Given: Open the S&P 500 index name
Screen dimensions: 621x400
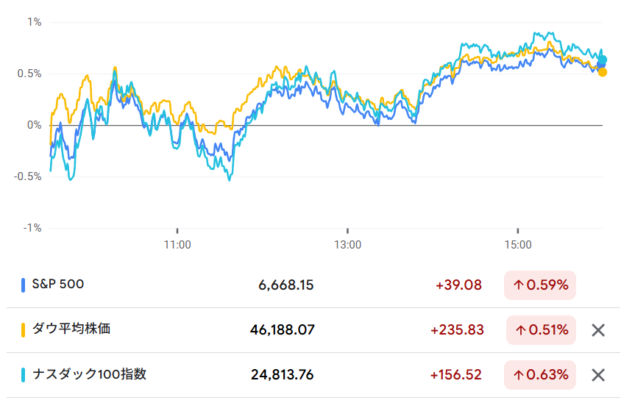Looking at the screenshot, I should click(58, 285).
